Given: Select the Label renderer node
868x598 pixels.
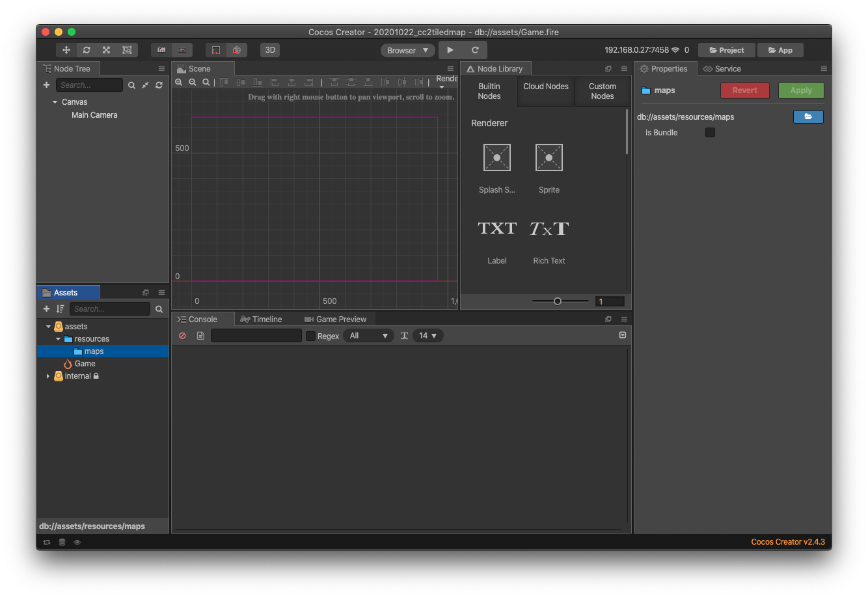Looking at the screenshot, I should coord(497,241).
